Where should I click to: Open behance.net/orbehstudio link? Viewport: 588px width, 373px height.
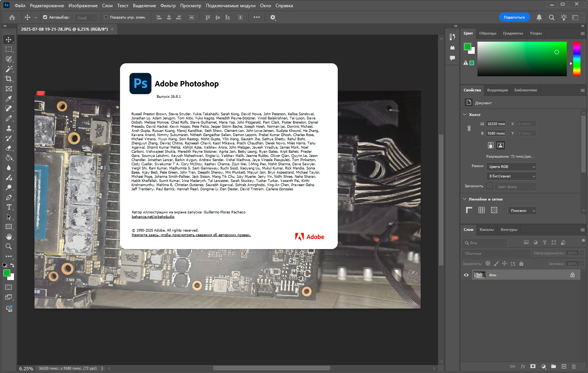point(153,217)
